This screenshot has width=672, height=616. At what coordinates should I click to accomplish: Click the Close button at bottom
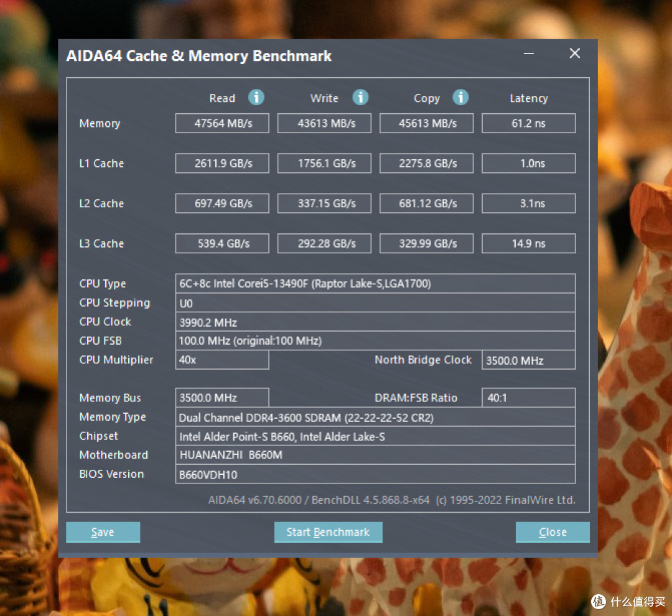click(553, 532)
